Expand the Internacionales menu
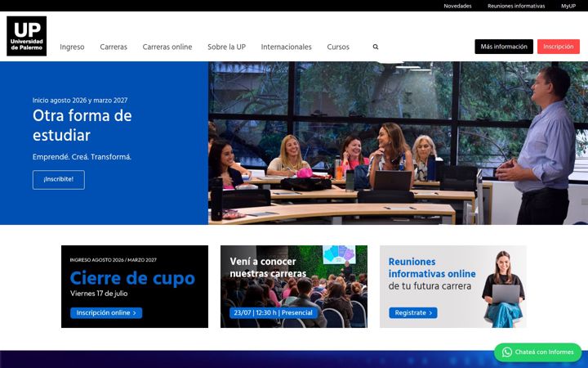 click(x=287, y=47)
